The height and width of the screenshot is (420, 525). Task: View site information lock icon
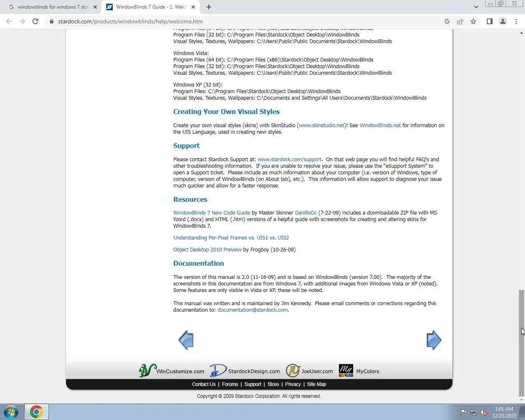tap(51, 21)
